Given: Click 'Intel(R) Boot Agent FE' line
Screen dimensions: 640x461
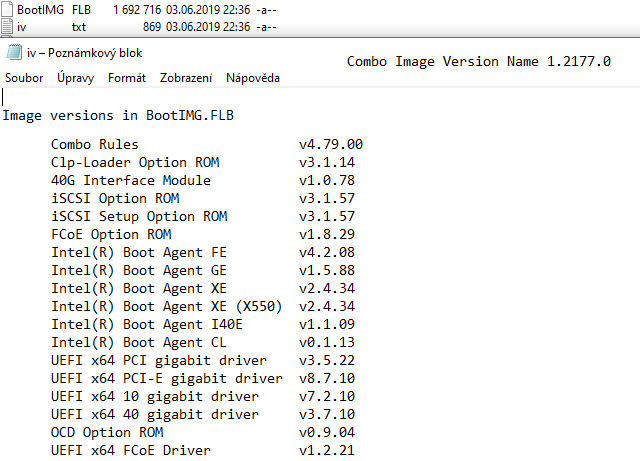Looking at the screenshot, I should click(x=139, y=252).
